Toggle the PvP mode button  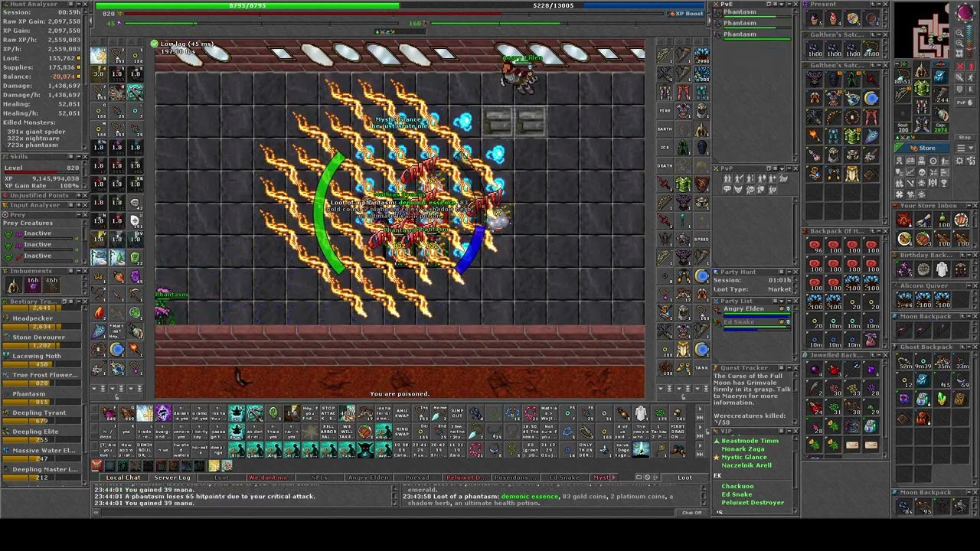(x=965, y=102)
